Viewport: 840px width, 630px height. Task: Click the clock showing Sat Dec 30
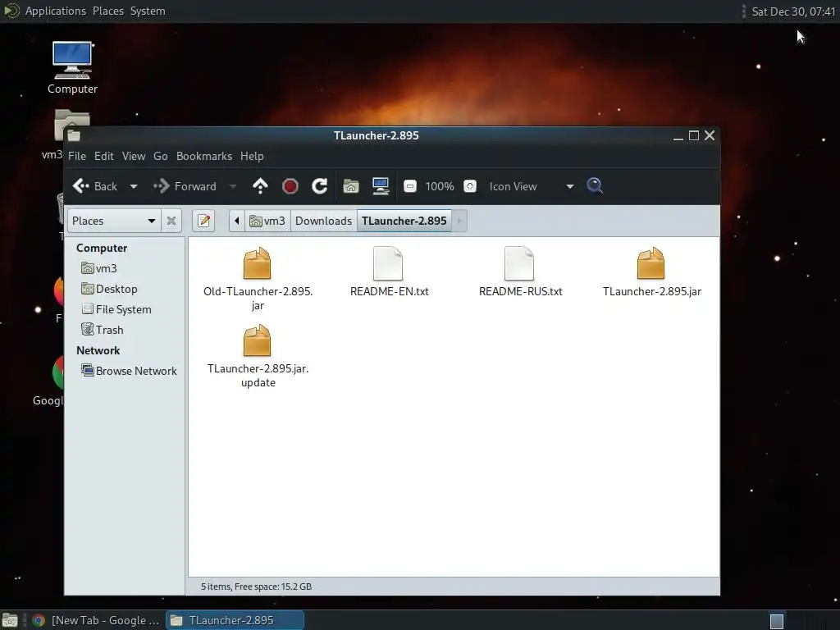click(793, 11)
